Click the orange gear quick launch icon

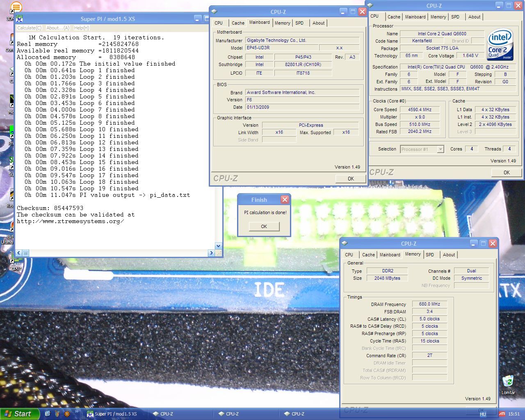pos(67,414)
